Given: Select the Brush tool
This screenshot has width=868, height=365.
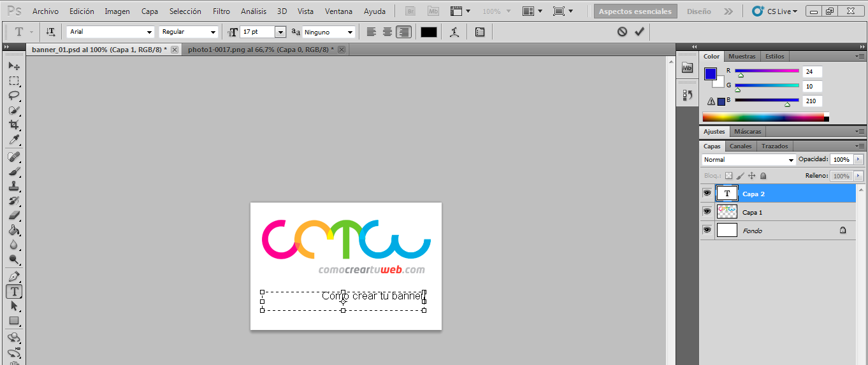Looking at the screenshot, I should [x=14, y=171].
